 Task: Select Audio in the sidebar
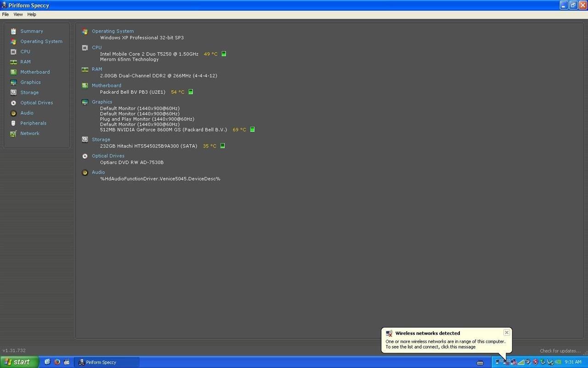(x=27, y=113)
